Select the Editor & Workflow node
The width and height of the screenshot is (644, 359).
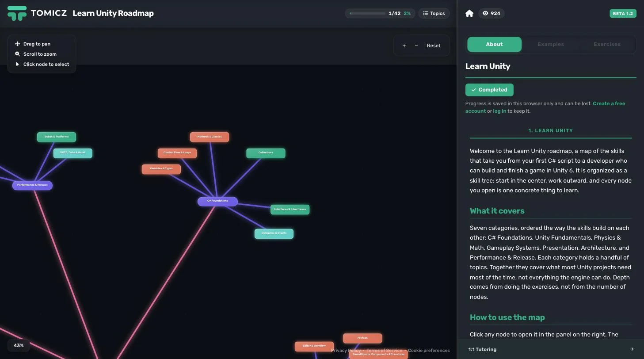pyautogui.click(x=314, y=346)
